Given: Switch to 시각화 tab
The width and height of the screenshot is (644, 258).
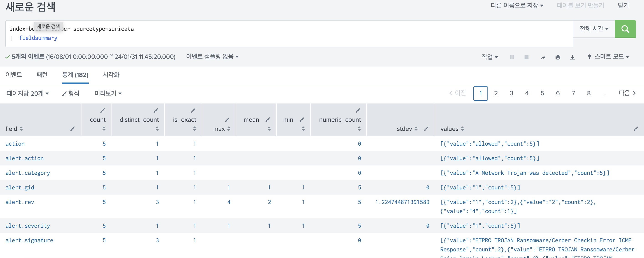Looking at the screenshot, I should pyautogui.click(x=111, y=75).
